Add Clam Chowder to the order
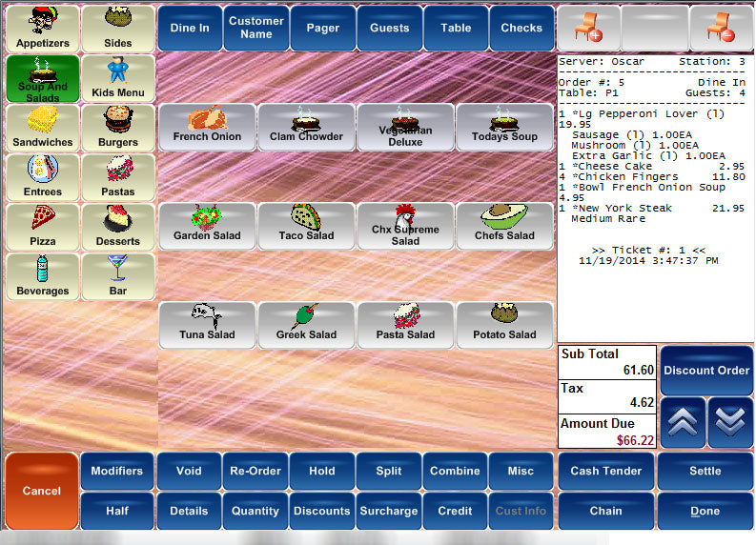The image size is (756, 545). [306, 127]
